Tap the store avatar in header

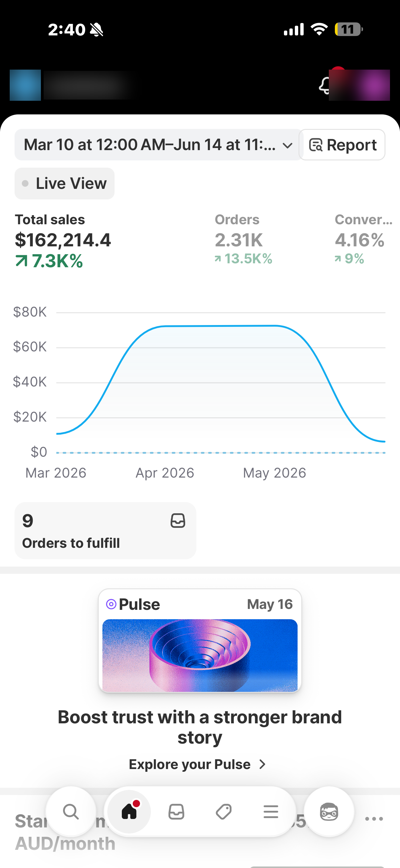pyautogui.click(x=25, y=85)
